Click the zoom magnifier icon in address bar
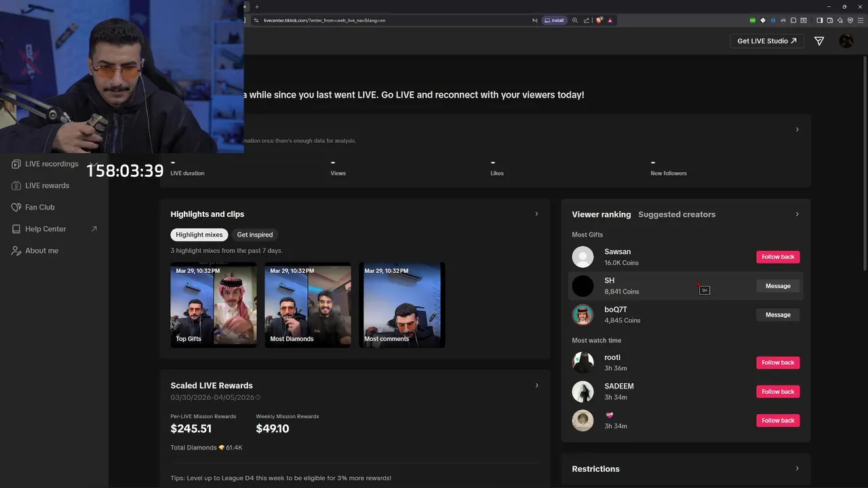The height and width of the screenshot is (488, 868). [575, 20]
